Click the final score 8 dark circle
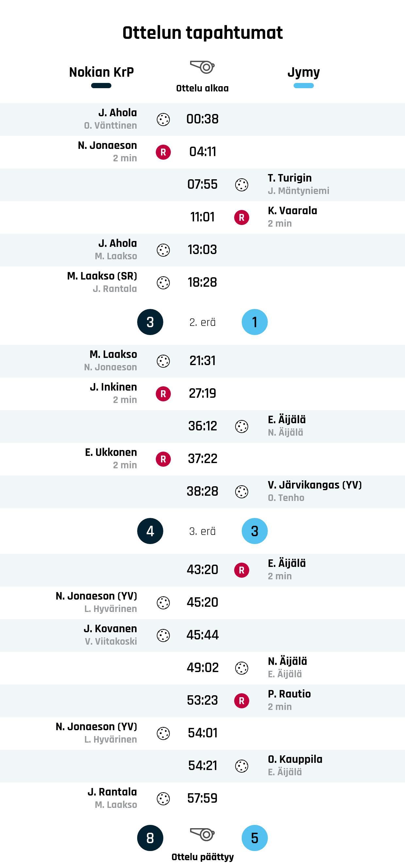Image resolution: width=405 pixels, height=868 pixels. (x=150, y=838)
